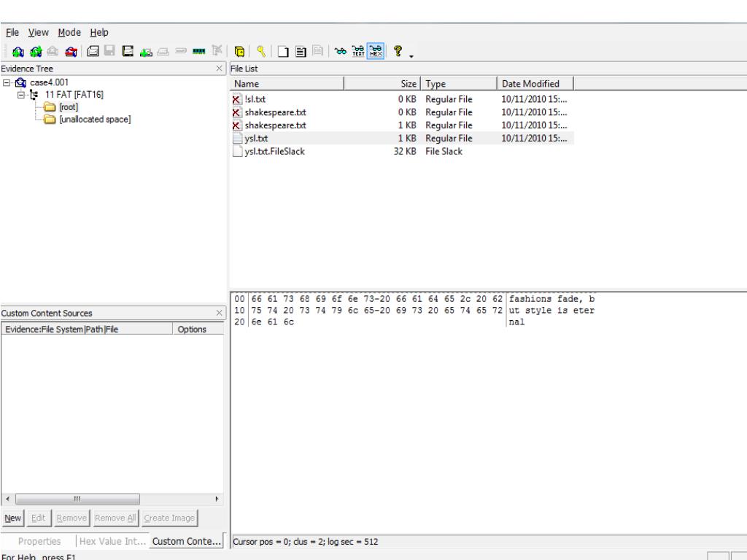Click the Options column header

click(198, 329)
